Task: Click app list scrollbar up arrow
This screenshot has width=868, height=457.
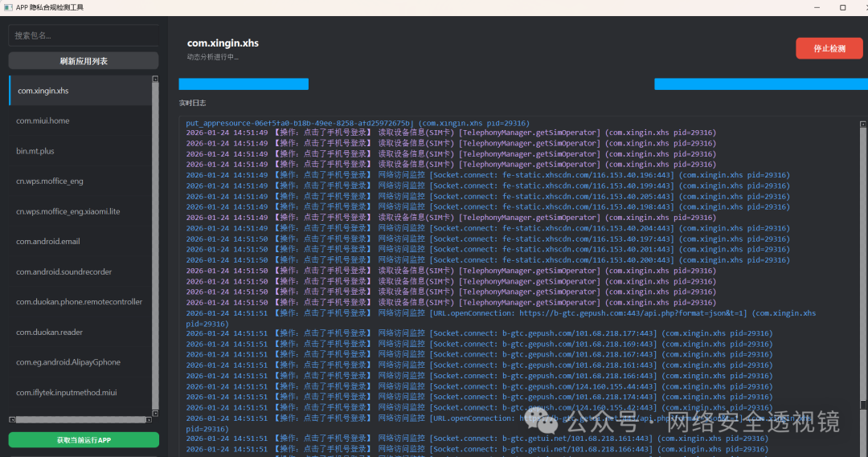Action: point(156,80)
